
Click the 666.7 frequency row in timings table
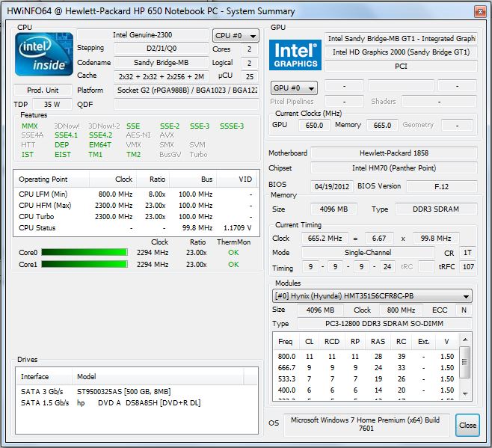coord(366,368)
